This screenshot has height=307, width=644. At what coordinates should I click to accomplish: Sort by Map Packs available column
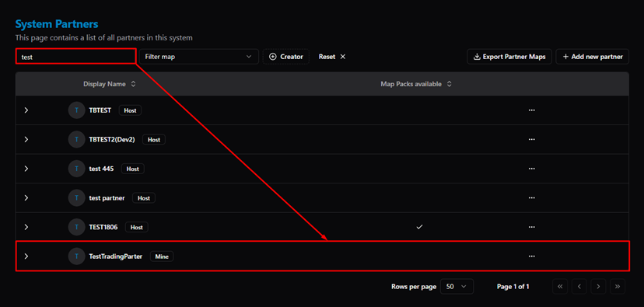tap(416, 84)
